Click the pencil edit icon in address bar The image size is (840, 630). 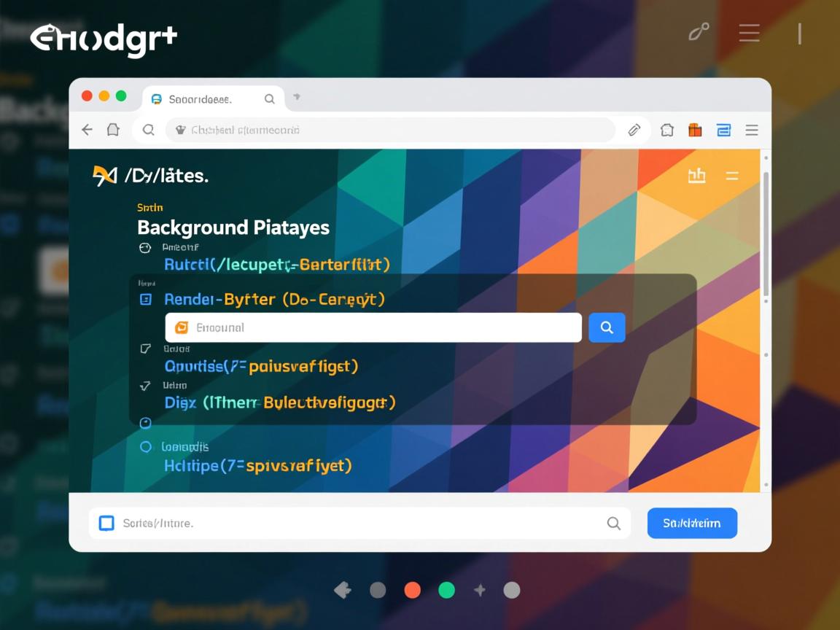point(634,130)
